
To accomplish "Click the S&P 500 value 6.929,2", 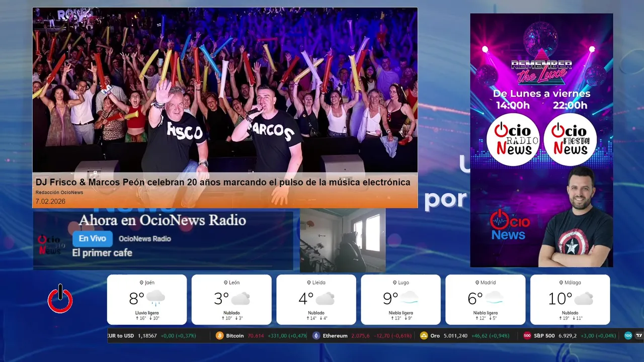I will point(567,336).
